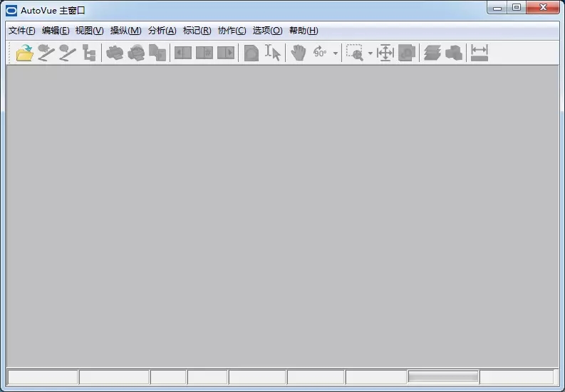Click the Convert file icon
The height and width of the screenshot is (392, 565).
157,53
